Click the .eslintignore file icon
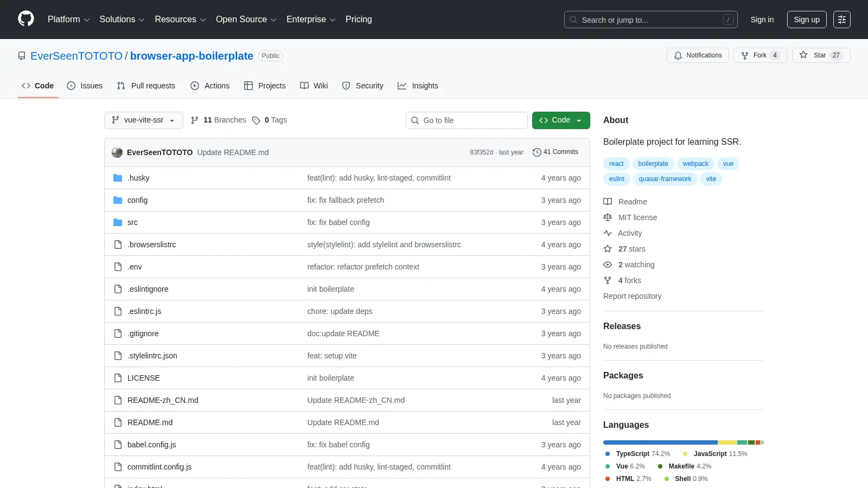This screenshot has width=868, height=488. 118,289
